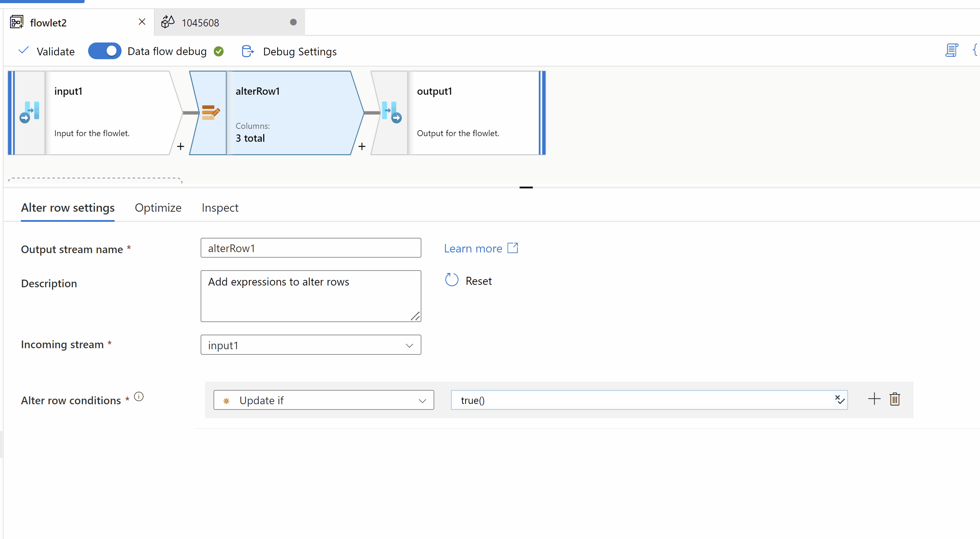
Task: Toggle Data flow debug switch
Action: (104, 51)
